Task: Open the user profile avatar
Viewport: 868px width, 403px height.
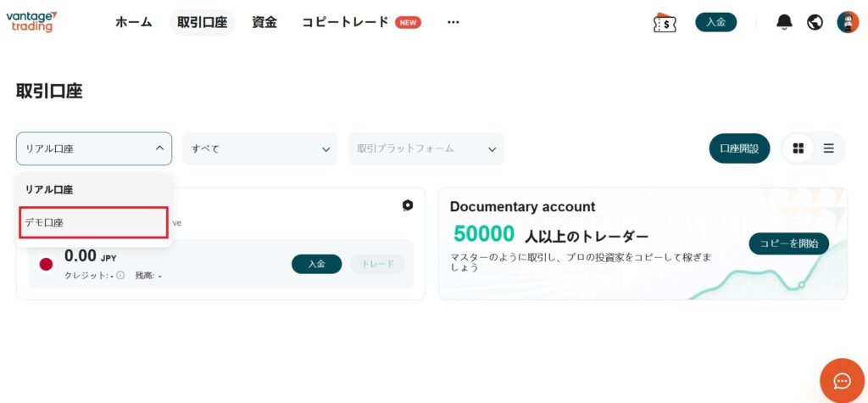Action: (848, 22)
